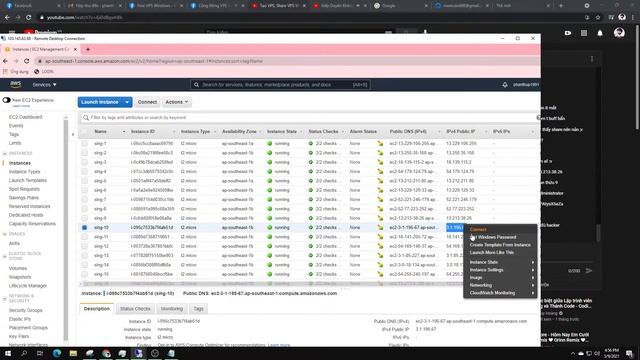Expand the Image submenu
The height and width of the screenshot is (360, 640).
point(501,278)
